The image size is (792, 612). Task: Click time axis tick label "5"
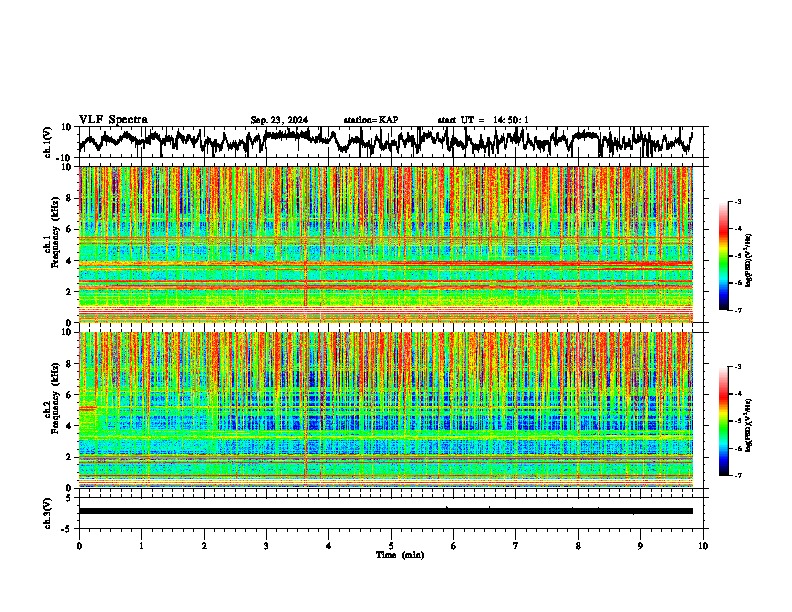(391, 546)
